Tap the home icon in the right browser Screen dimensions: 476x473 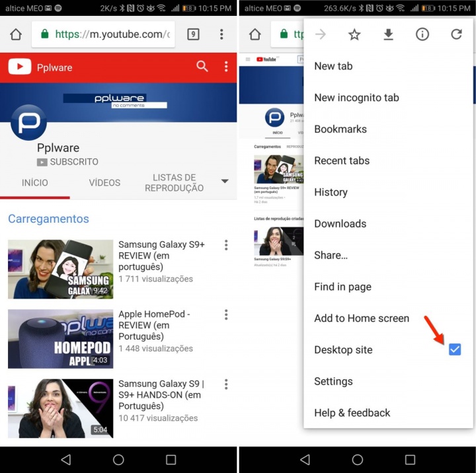pos(255,34)
